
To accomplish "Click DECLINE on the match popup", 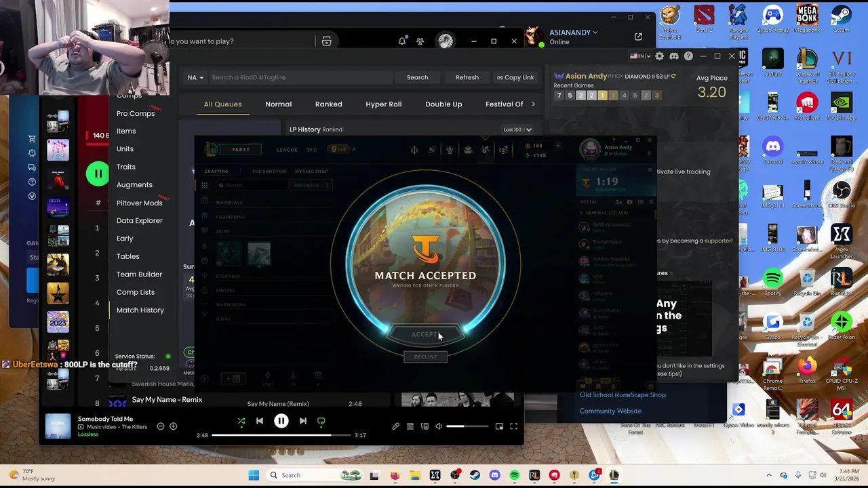I will [425, 357].
